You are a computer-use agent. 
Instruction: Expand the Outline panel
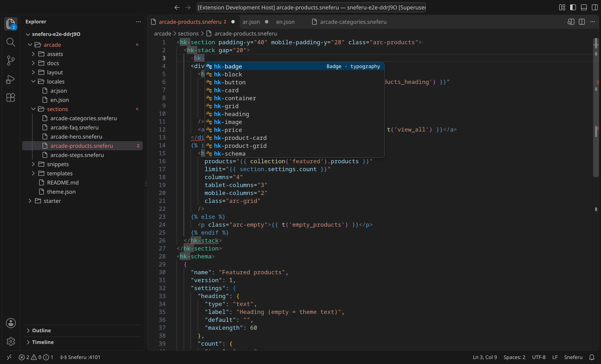coord(82,330)
